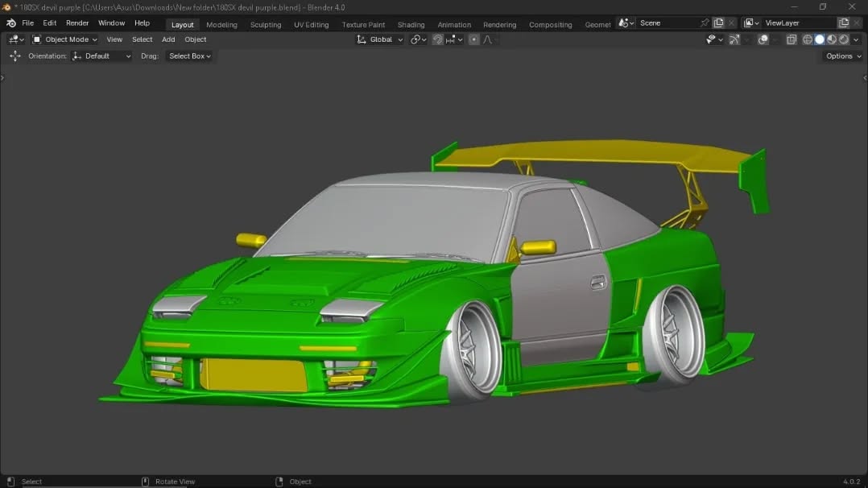Select material preview viewport shading
The height and width of the screenshot is (488, 868).
click(x=832, y=39)
